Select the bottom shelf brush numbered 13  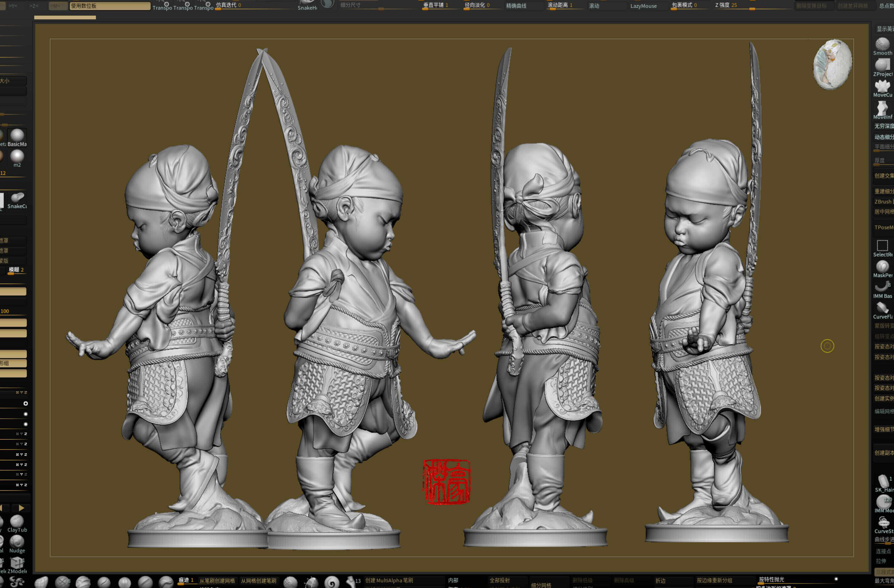coord(352,582)
